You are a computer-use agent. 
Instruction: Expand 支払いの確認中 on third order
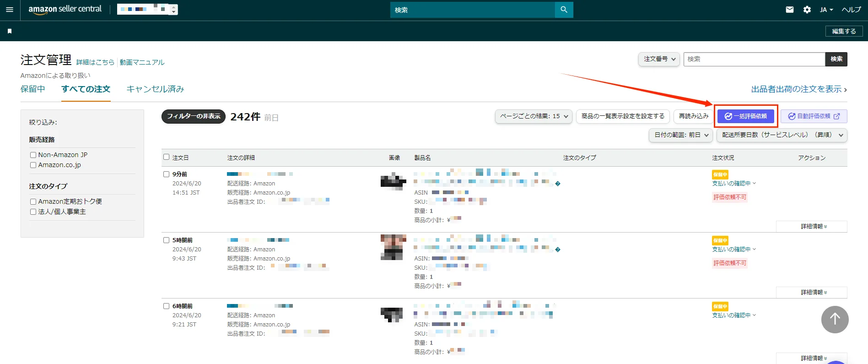tap(734, 315)
